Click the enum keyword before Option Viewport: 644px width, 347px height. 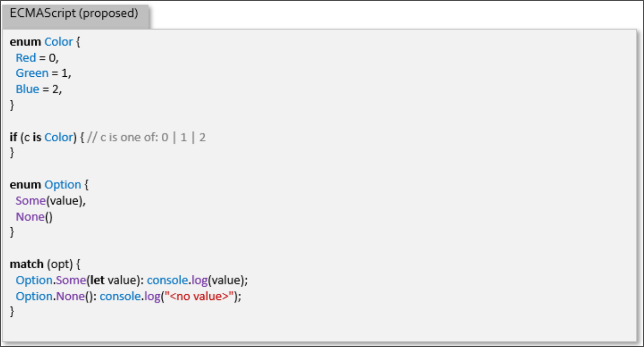coord(26,185)
